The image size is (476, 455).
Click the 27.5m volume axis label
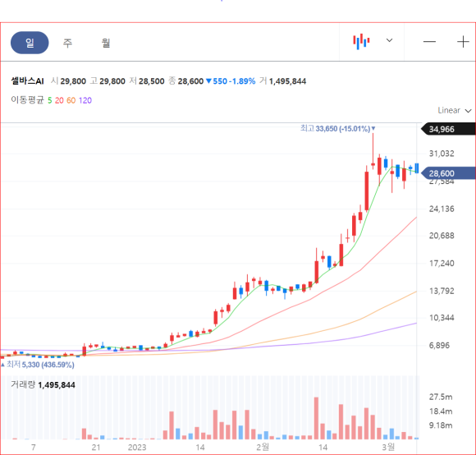click(441, 397)
